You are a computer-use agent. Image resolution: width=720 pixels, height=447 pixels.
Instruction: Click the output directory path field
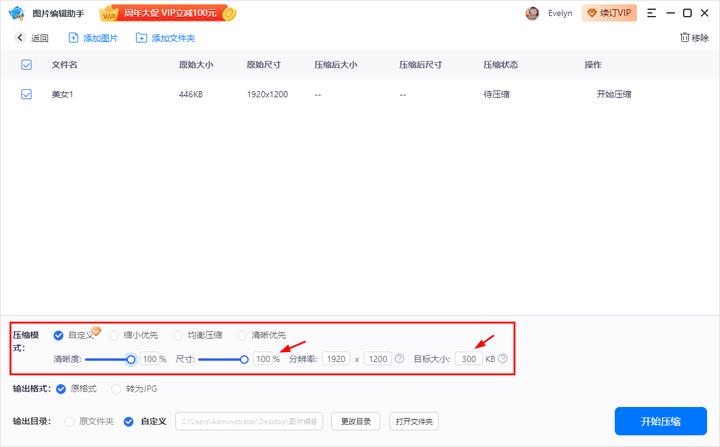coord(249,421)
